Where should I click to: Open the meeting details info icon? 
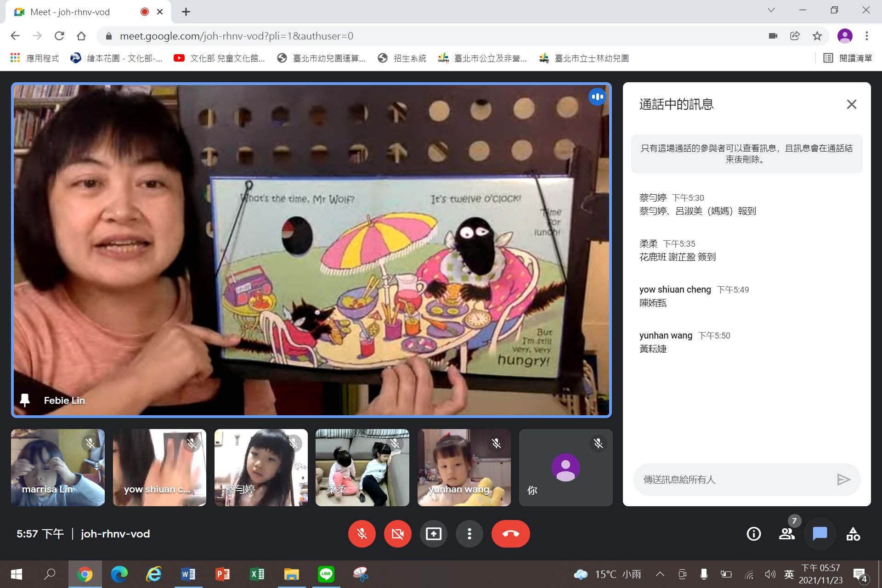click(753, 534)
